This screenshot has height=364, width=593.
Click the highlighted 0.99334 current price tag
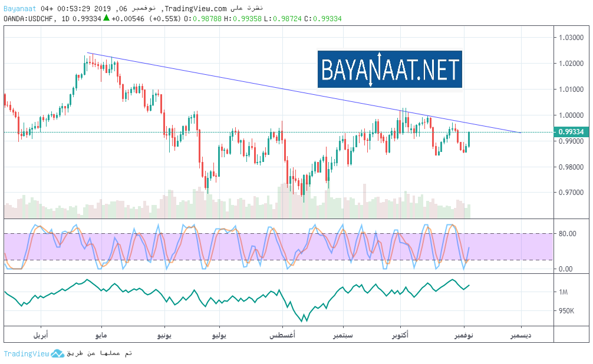(x=570, y=133)
